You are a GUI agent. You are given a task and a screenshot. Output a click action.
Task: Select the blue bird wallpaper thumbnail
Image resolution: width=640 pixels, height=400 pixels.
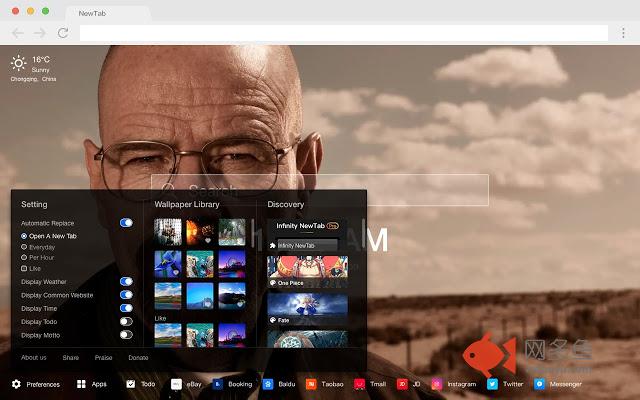pos(168,264)
